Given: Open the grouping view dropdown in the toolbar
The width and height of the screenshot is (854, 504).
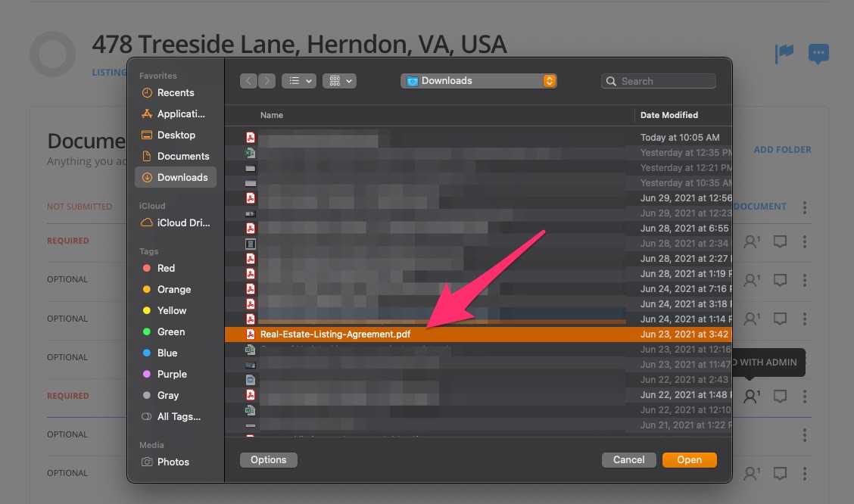Looking at the screenshot, I should 339,81.
